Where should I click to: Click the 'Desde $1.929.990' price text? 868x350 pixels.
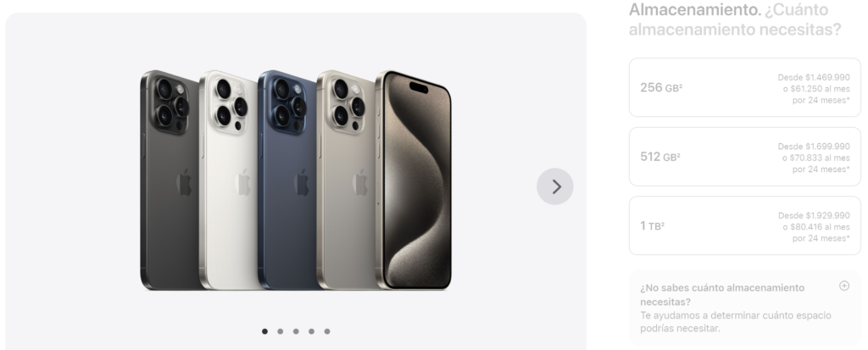[814, 215]
